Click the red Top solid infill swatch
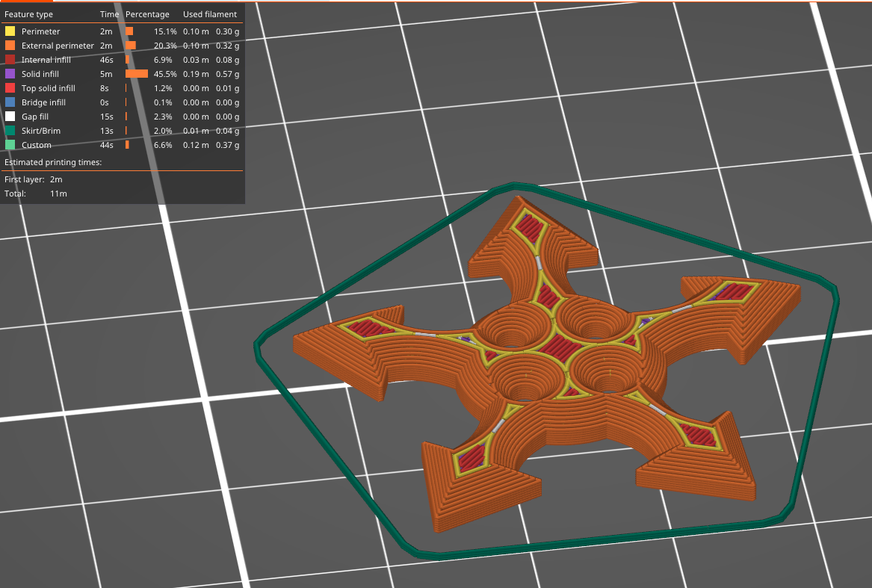 pos(10,88)
